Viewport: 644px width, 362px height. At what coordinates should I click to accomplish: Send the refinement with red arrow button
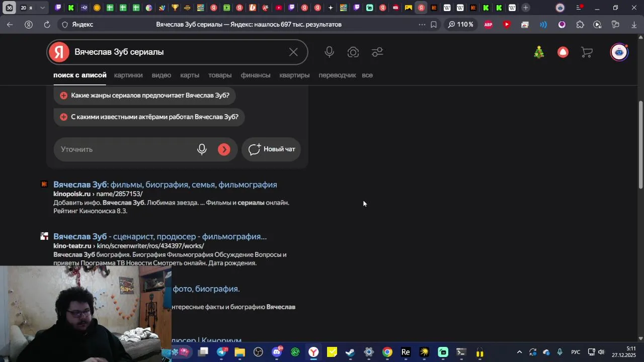click(224, 149)
